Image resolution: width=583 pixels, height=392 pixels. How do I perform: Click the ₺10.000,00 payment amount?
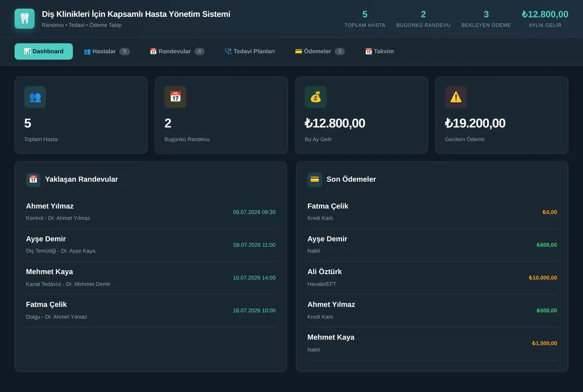pyautogui.click(x=543, y=278)
